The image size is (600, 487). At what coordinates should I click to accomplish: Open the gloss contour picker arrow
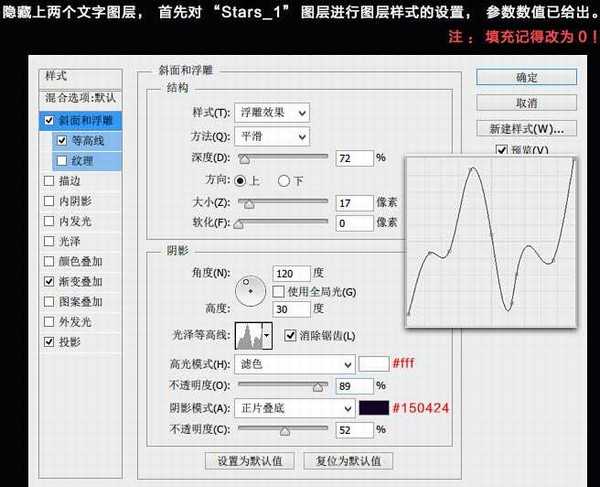(x=267, y=336)
